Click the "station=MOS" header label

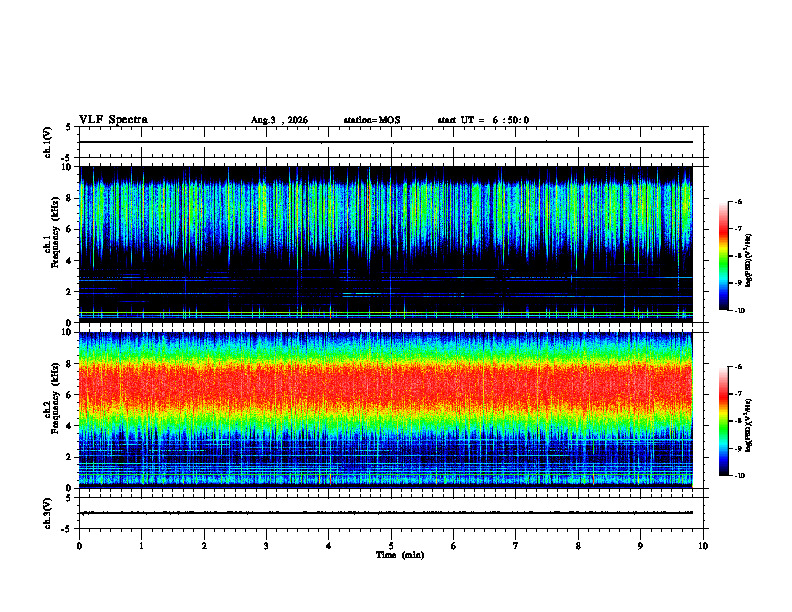pos(372,120)
